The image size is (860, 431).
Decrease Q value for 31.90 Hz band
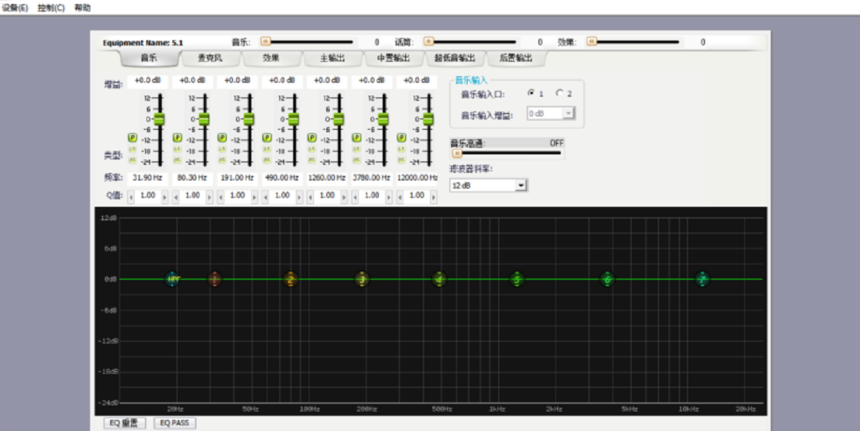coord(131,197)
